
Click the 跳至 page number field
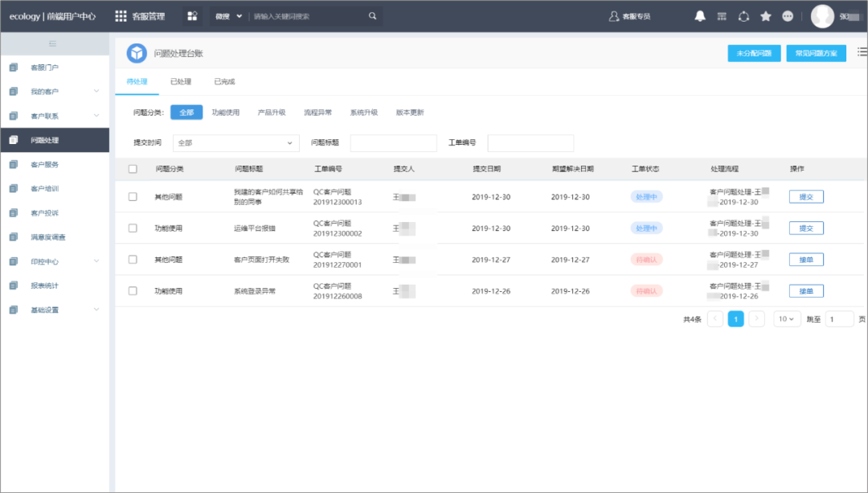(x=839, y=319)
